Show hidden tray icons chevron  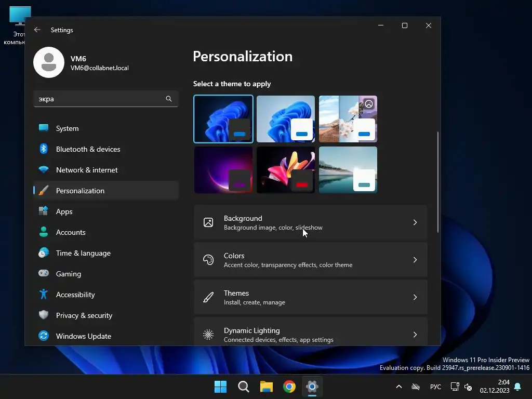[399, 387]
